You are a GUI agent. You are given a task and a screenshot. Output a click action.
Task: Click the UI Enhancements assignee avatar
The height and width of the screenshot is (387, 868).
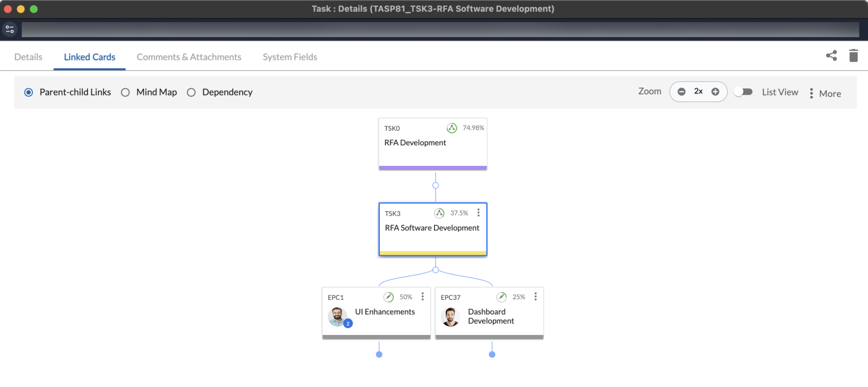point(338,316)
